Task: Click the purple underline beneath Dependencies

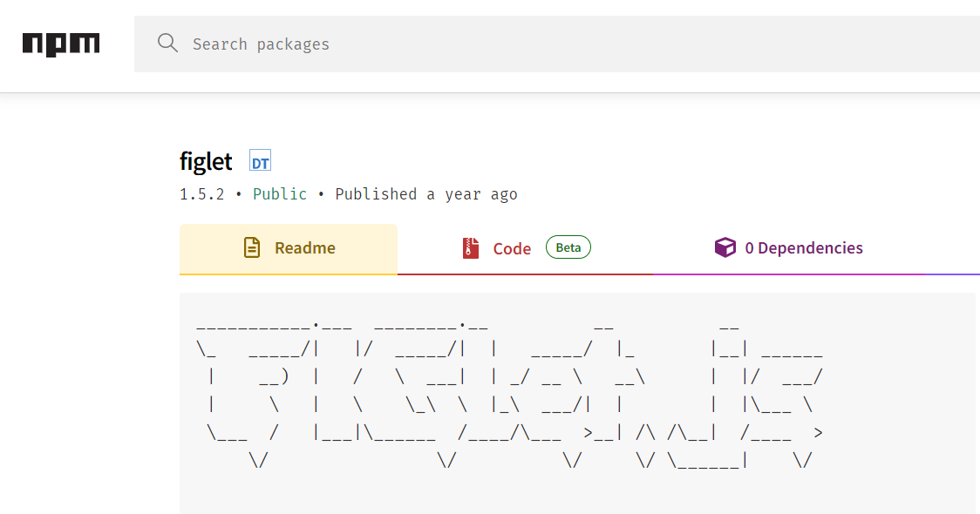Action: 788,274
